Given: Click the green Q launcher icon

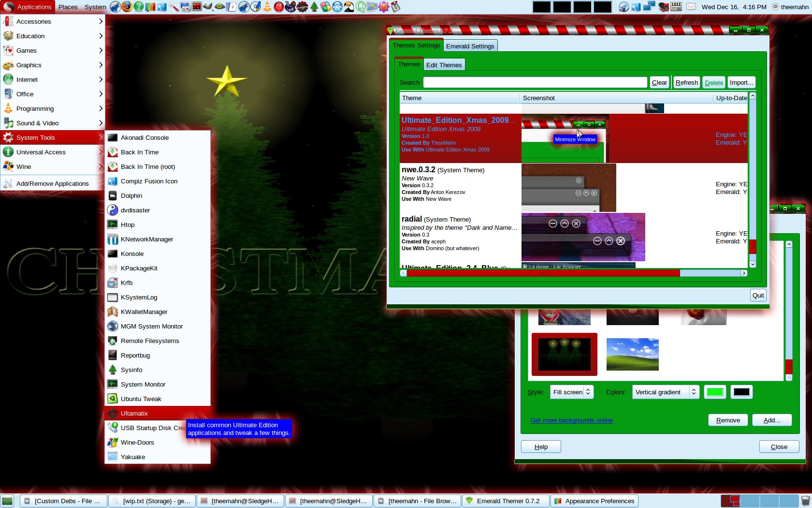Looking at the screenshot, I should point(361,7).
